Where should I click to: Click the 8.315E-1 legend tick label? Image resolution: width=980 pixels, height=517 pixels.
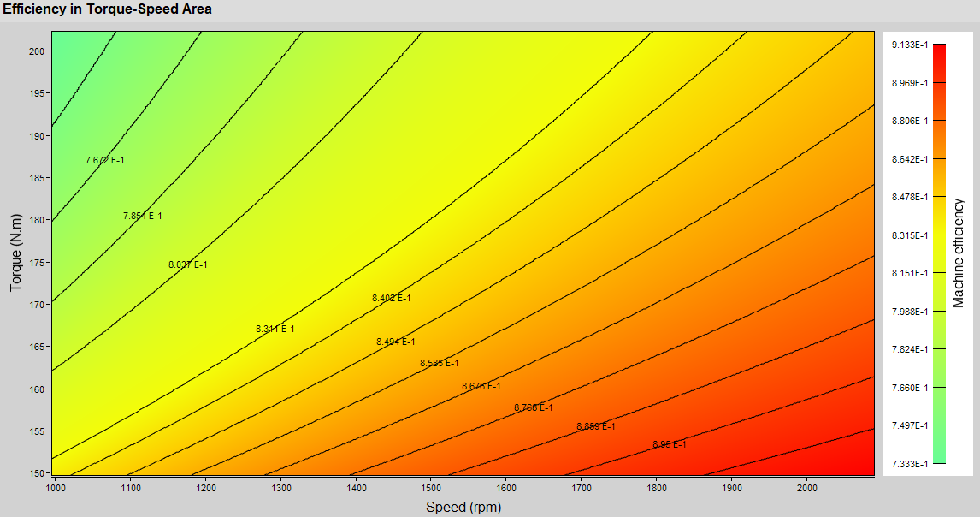[909, 235]
